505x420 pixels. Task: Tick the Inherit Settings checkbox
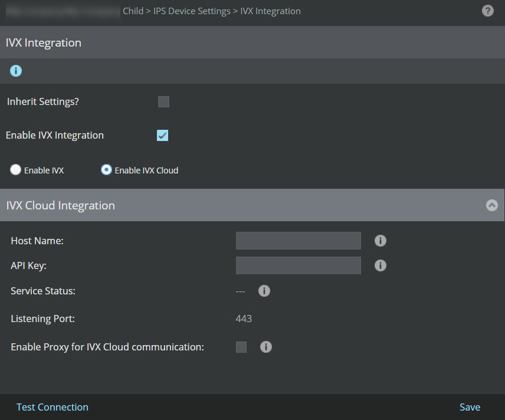tap(163, 102)
